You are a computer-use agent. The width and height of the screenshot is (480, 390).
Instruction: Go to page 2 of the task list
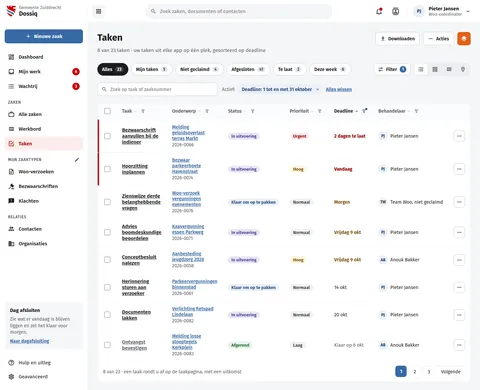click(x=415, y=372)
